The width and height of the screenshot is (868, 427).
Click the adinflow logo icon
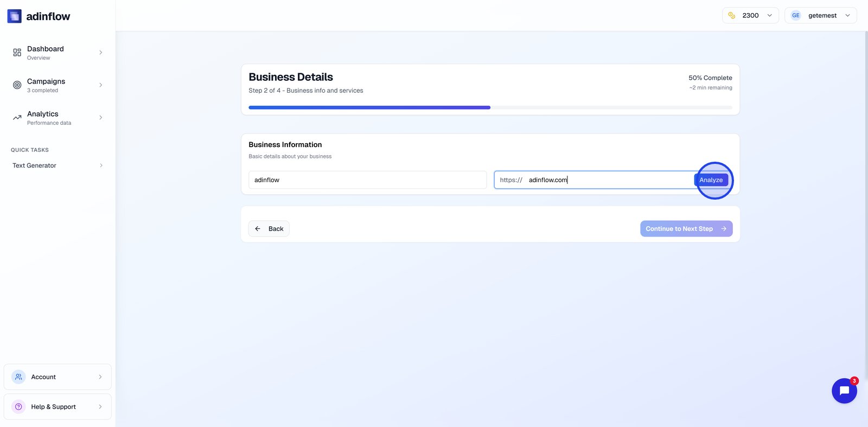pyautogui.click(x=15, y=16)
